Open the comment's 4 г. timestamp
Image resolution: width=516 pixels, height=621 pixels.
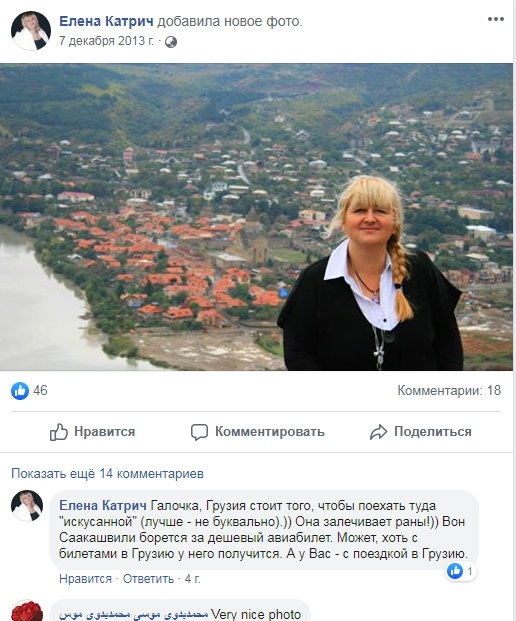[x=193, y=579]
